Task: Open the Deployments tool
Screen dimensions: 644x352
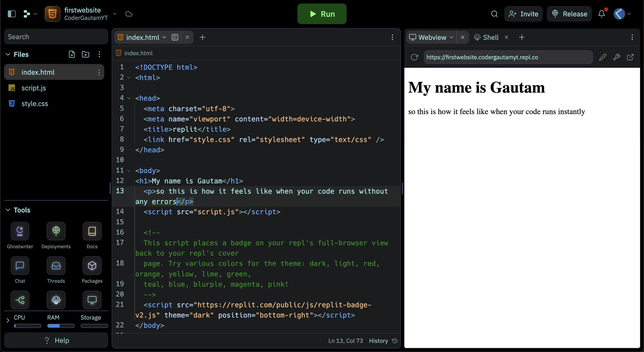Action: point(56,236)
